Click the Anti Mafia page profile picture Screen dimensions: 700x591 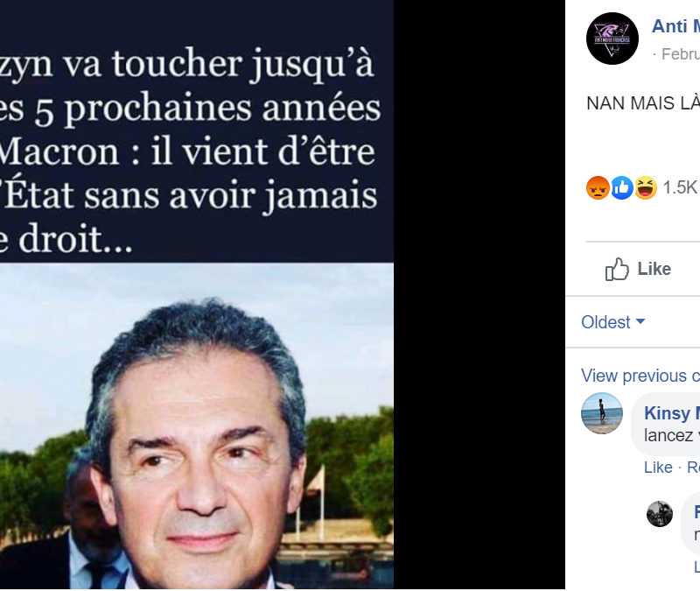612,39
